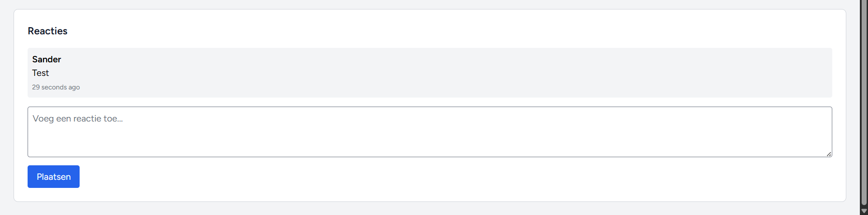Click the scrollbar down arrow
Screen dimensions: 868x215
[x=864, y=211]
